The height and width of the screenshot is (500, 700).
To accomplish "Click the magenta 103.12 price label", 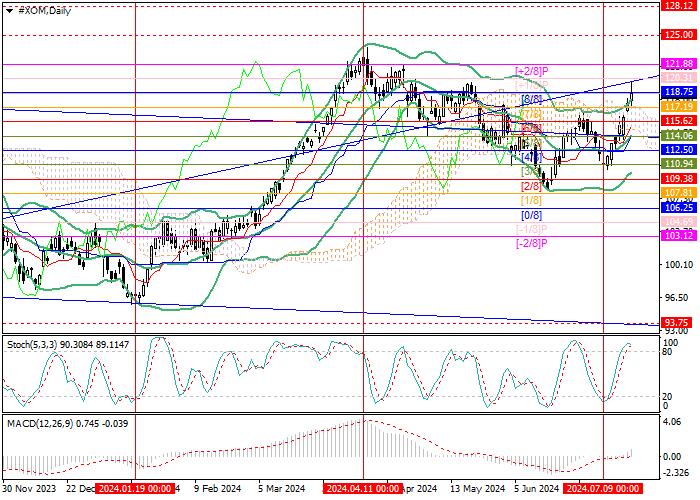I will (678, 236).
